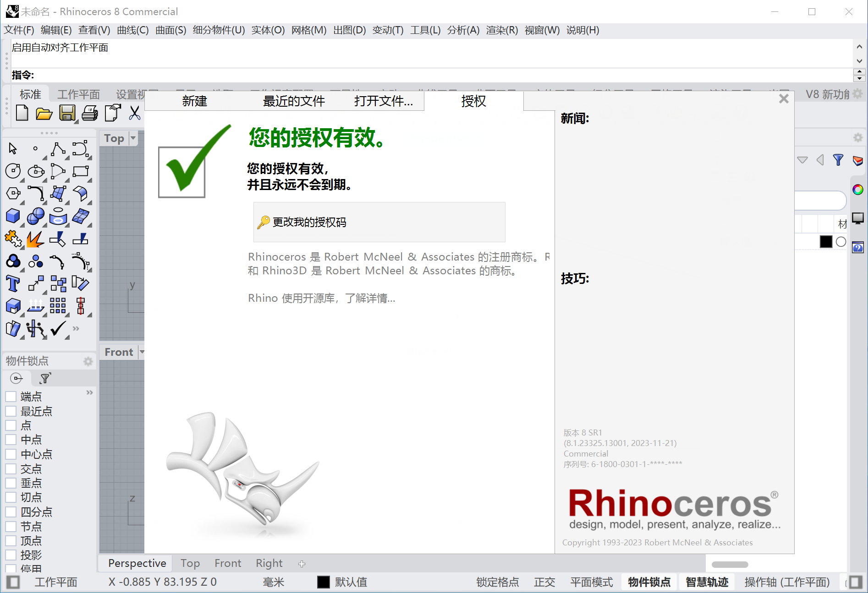Choose the Polyline tool
Screen dimensions: 868x593
pyautogui.click(x=58, y=148)
